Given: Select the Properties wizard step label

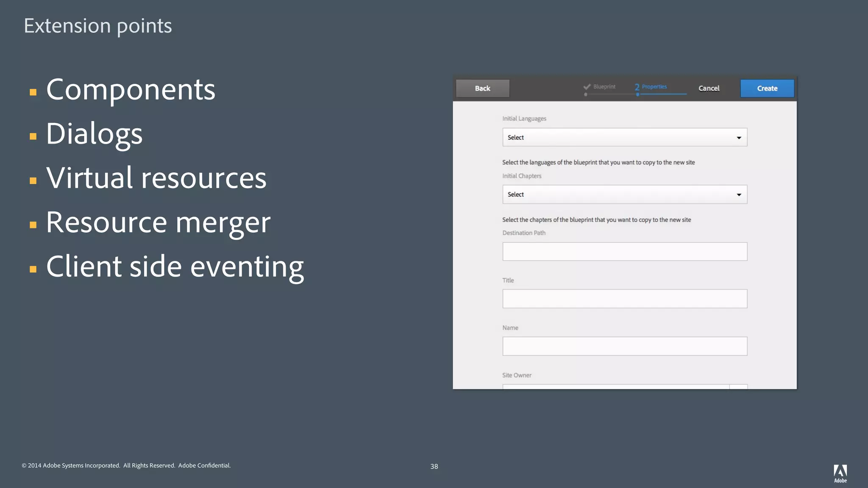Looking at the screenshot, I should [x=654, y=86].
